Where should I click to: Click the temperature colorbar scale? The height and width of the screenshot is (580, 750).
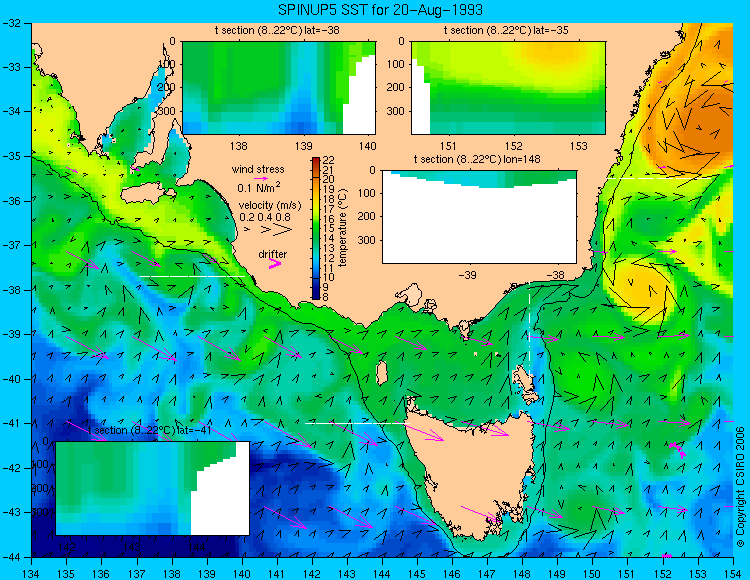coord(316,228)
